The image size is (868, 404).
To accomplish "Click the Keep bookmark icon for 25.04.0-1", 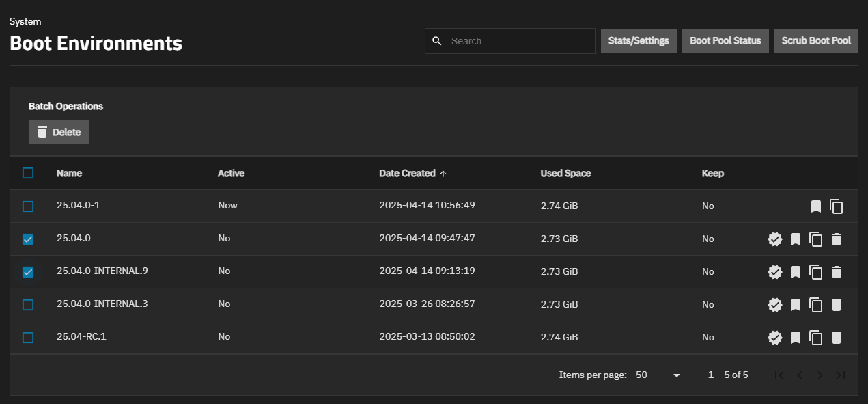I will 815,206.
